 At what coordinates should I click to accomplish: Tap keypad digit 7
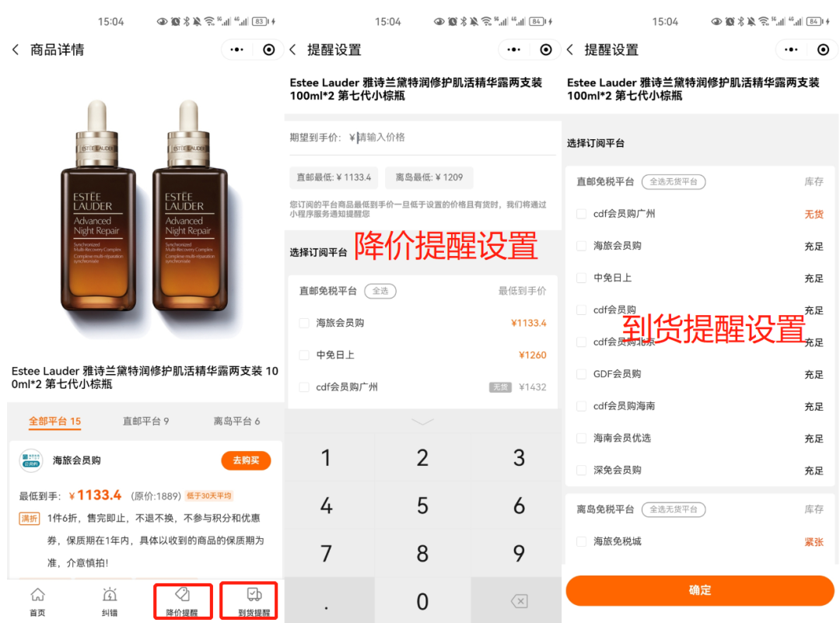tap(326, 553)
